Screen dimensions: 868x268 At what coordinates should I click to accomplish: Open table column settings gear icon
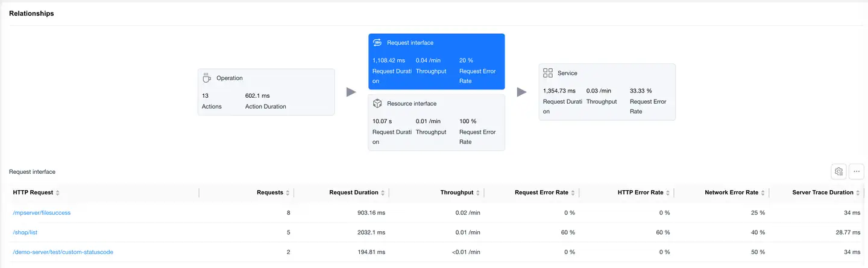point(838,171)
